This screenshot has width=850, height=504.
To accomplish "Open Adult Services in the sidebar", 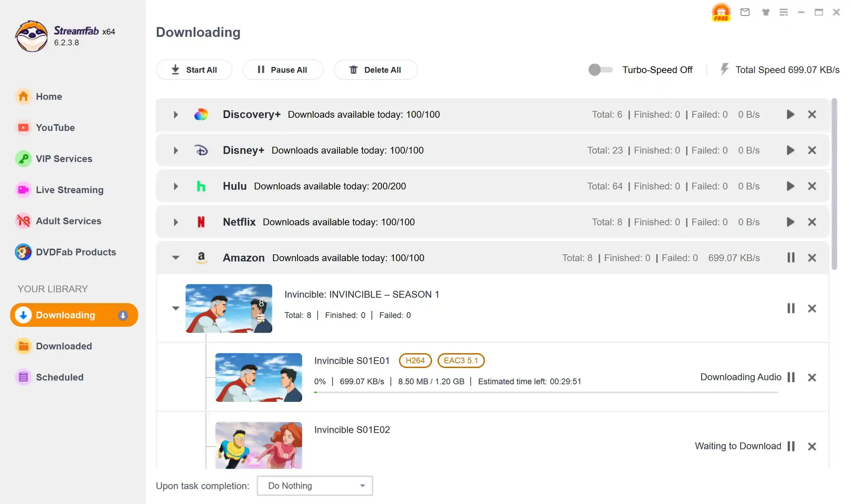I will 58,221.
